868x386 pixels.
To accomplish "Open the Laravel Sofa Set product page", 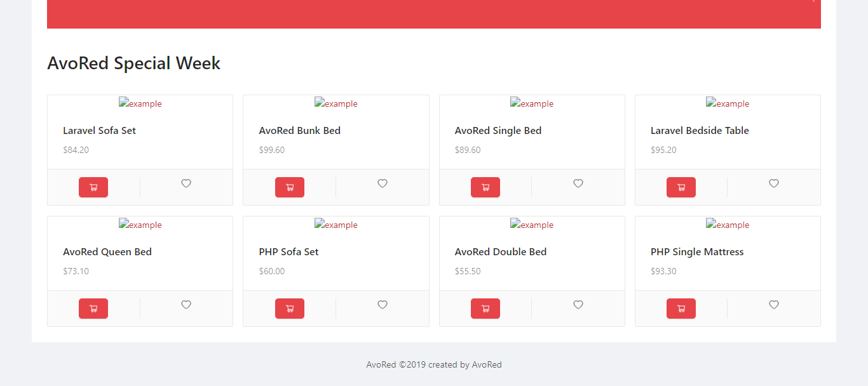I will tap(99, 130).
